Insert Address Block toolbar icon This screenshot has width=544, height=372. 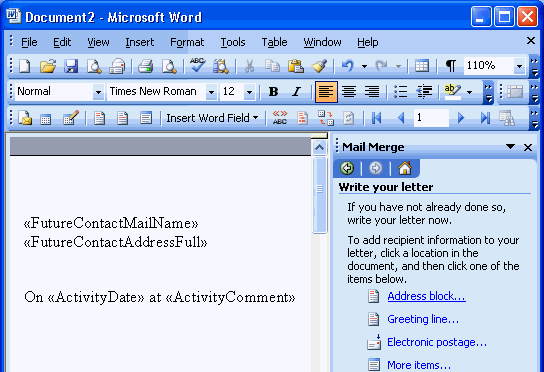click(100, 118)
